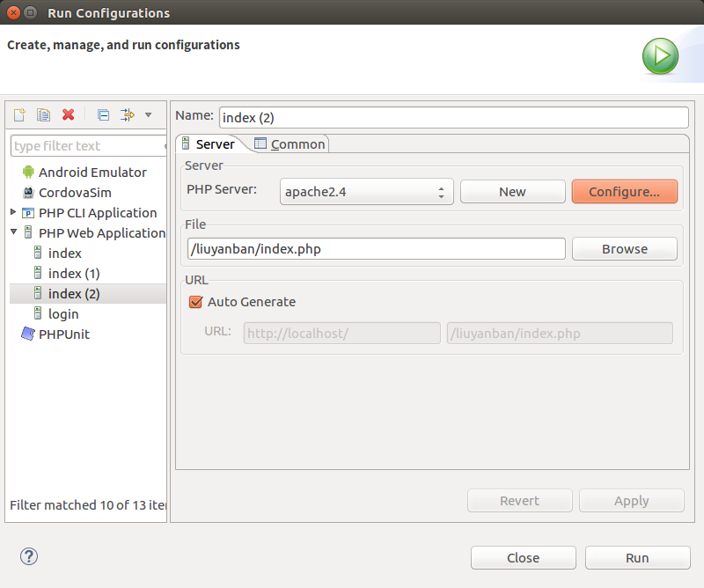Click the Filter launch configurations icon
Screen dimensions: 704x588
tap(128, 114)
